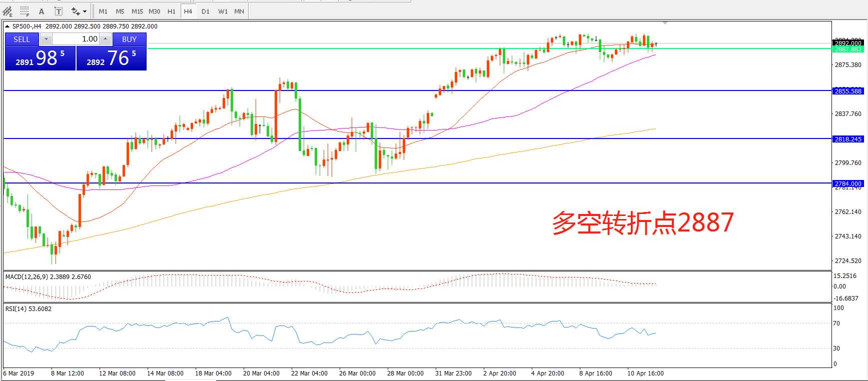Switch the chart to M1 timeframe

tap(103, 11)
